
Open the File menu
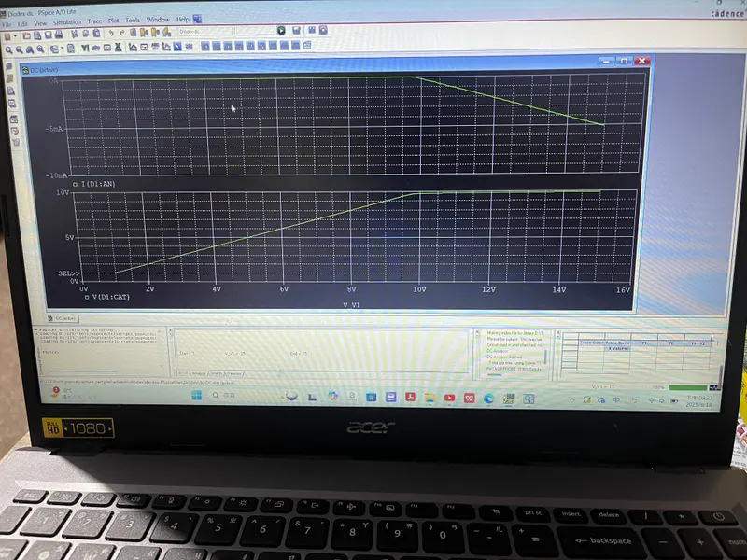7,24
